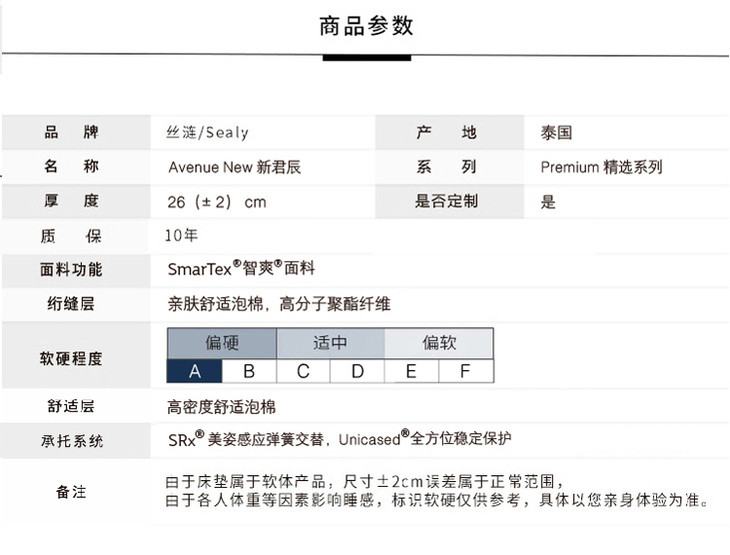The width and height of the screenshot is (730, 555).
Task: Select the 系列 label cell
Action: 450,166
